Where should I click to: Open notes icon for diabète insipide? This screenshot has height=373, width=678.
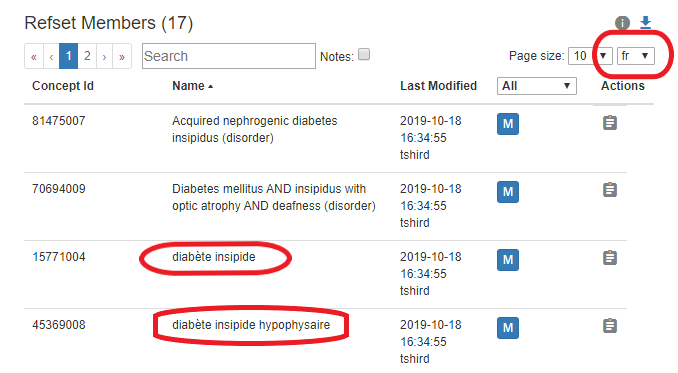point(610,258)
